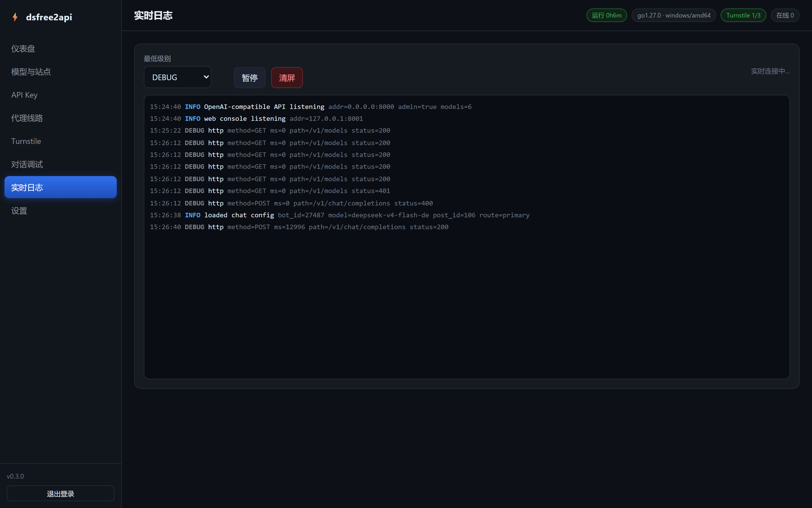Click the 退出登录 logout button
The width and height of the screenshot is (812, 508).
click(x=60, y=494)
